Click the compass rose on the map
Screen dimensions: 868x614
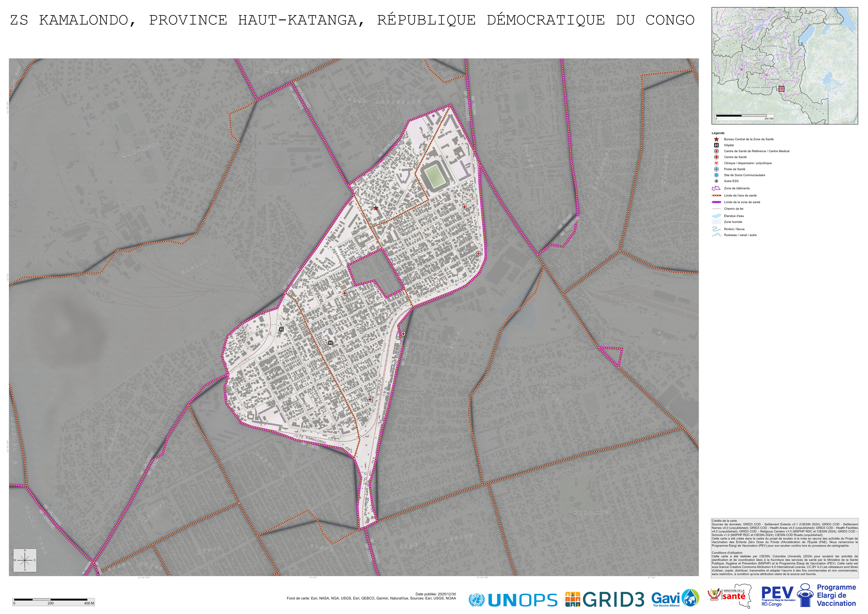[x=25, y=560]
